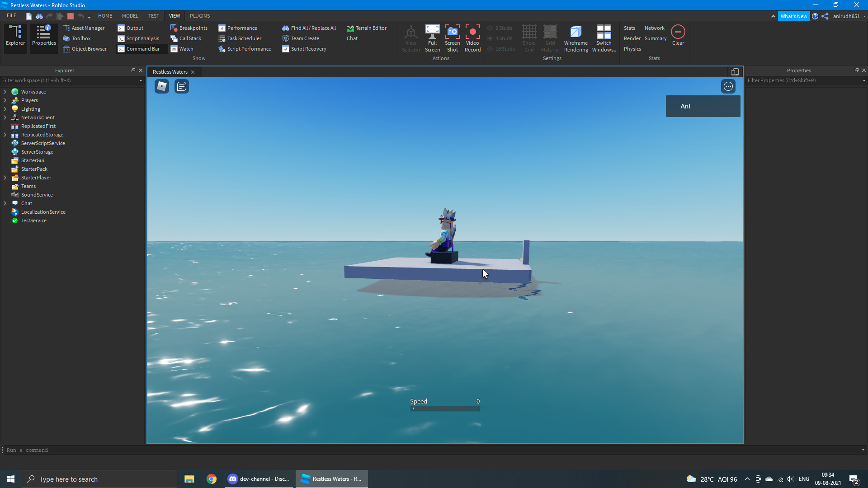Click the Clear stats button
The image size is (868, 488).
tap(678, 35)
